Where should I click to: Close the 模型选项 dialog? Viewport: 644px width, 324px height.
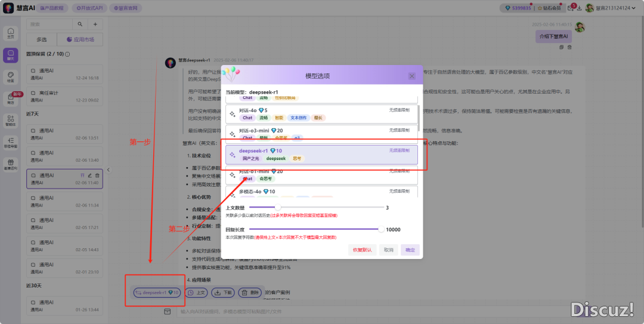pyautogui.click(x=412, y=76)
